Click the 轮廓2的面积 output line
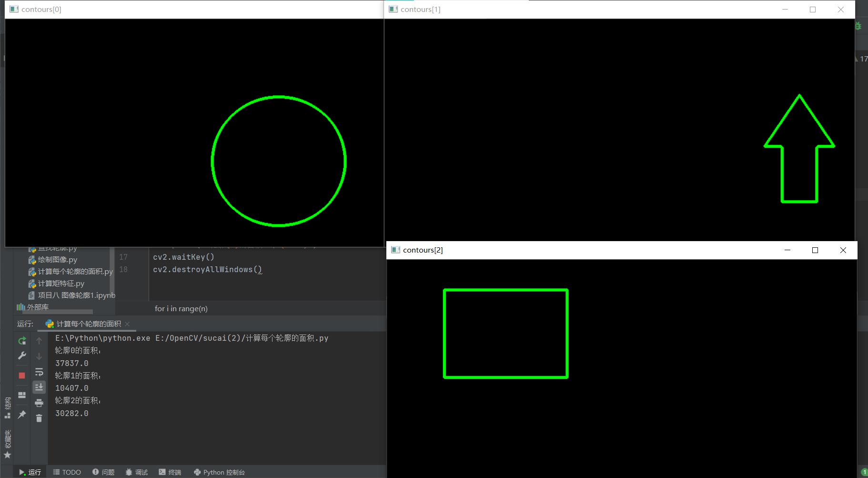 coord(78,401)
